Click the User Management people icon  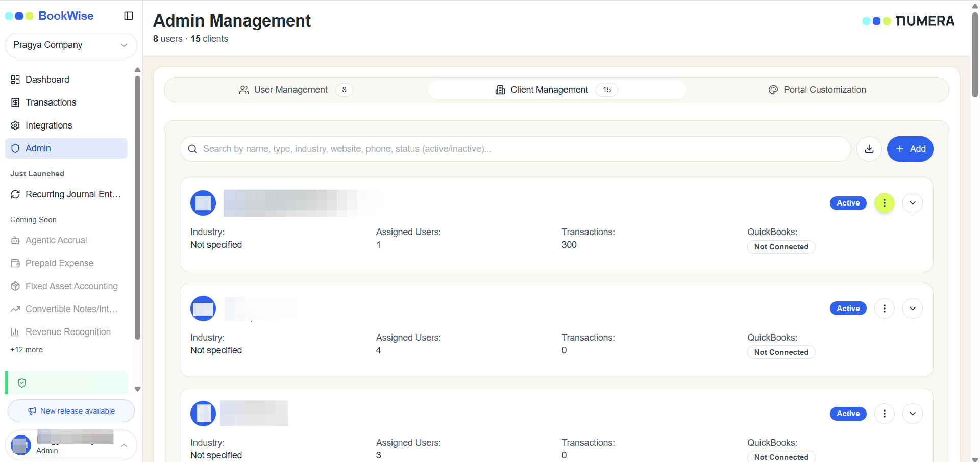click(244, 90)
